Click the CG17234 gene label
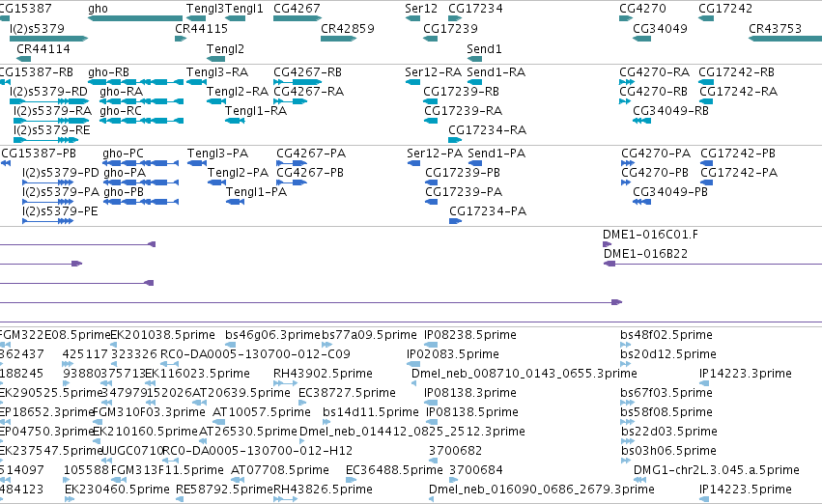This screenshot has height=504, width=822. (x=475, y=9)
